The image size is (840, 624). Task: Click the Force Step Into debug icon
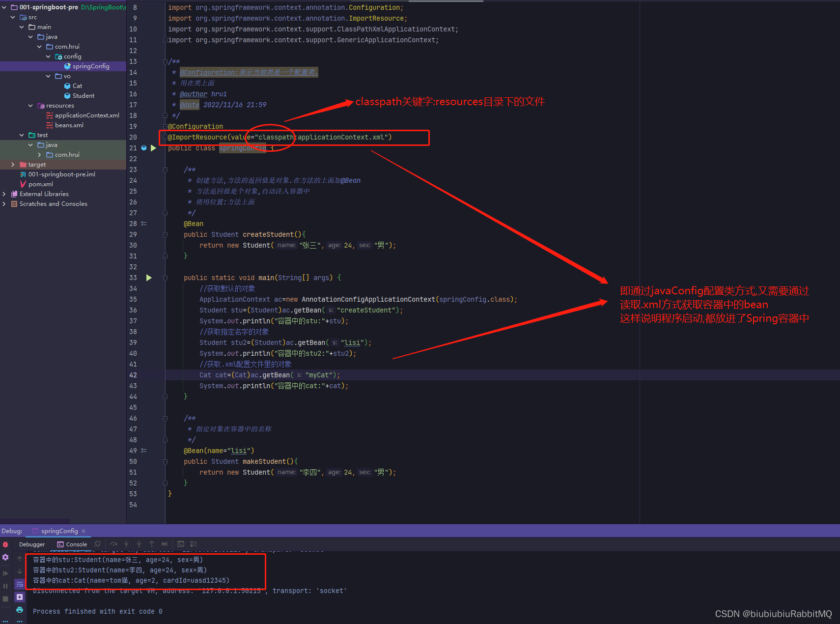pyautogui.click(x=139, y=544)
